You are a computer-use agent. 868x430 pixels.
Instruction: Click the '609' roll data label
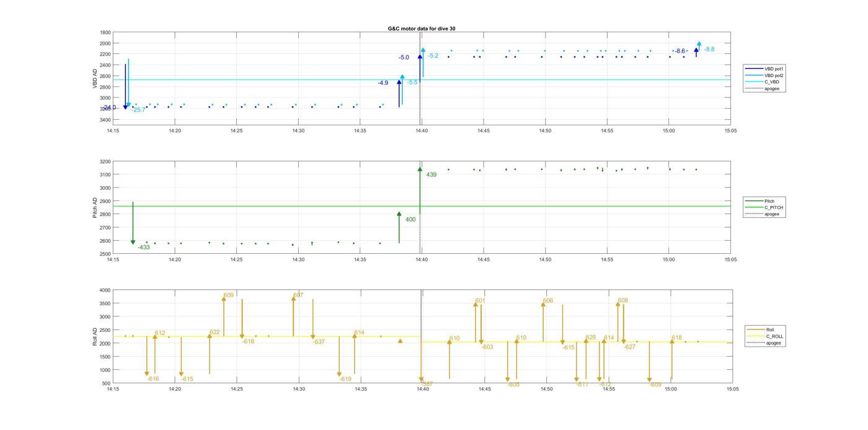(229, 295)
